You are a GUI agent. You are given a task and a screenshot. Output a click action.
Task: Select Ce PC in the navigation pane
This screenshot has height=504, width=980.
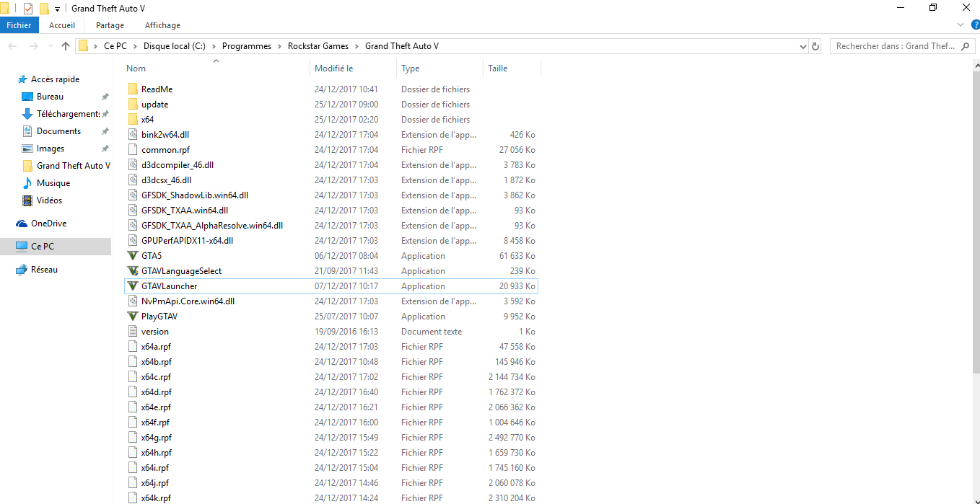[42, 247]
